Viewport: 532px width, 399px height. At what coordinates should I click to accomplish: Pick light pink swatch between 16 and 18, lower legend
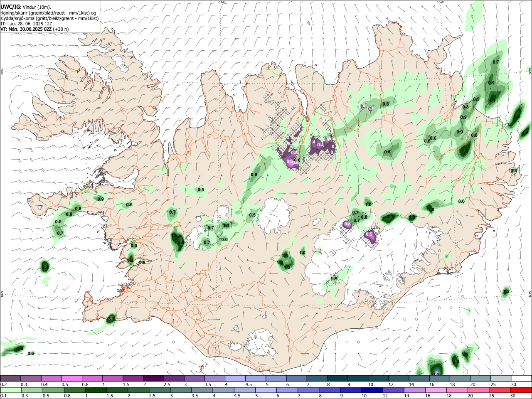click(x=436, y=390)
